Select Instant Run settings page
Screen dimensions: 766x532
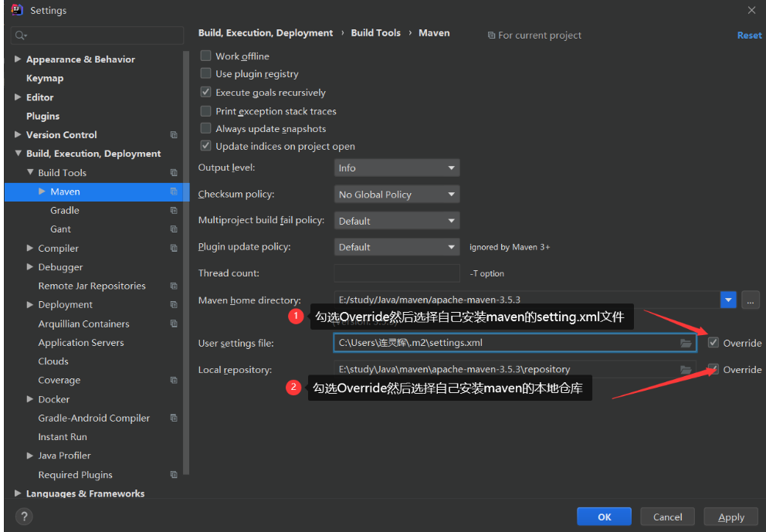click(63, 437)
